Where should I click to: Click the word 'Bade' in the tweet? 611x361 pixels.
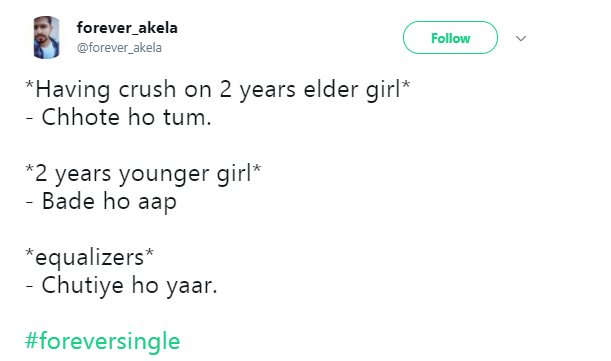pos(68,202)
